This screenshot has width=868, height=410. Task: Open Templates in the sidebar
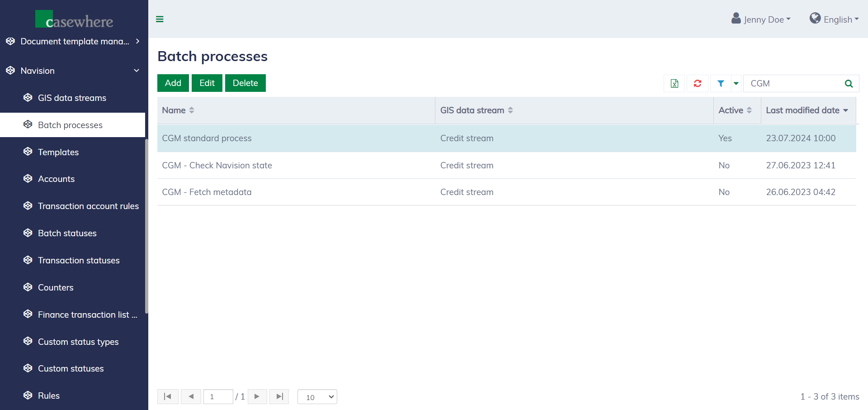tap(58, 152)
